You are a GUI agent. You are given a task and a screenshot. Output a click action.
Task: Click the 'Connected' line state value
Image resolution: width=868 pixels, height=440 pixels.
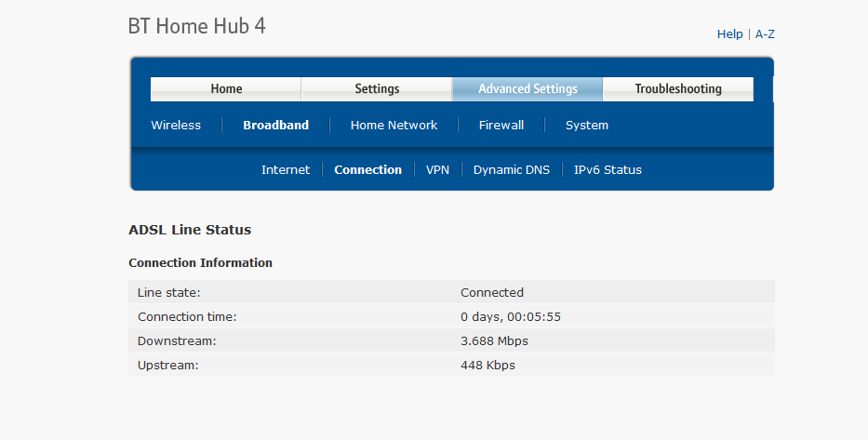click(x=492, y=292)
